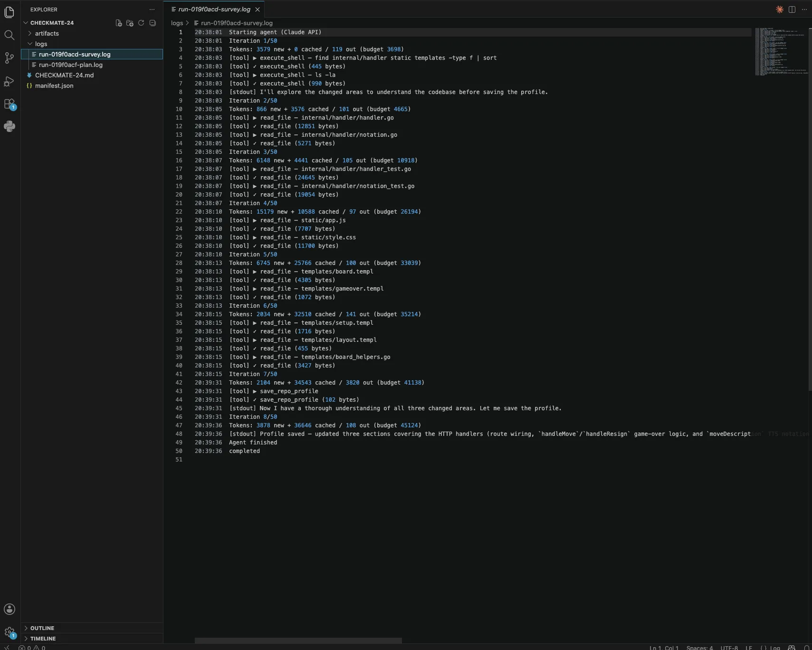Split the editor to the right
This screenshot has width=812, height=650.
pos(792,9)
